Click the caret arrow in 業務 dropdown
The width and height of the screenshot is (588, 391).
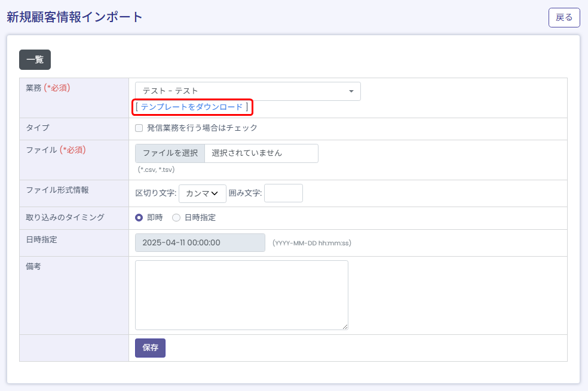tap(351, 91)
